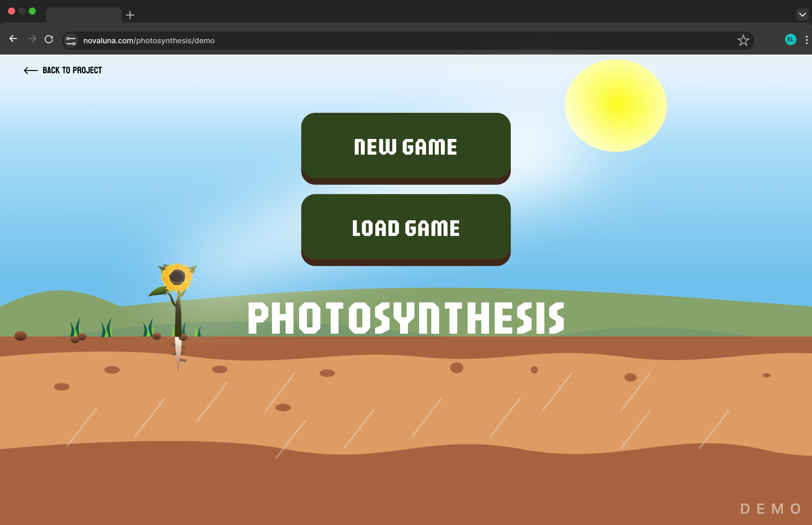The width and height of the screenshot is (812, 525).
Task: Open the site information icon
Action: (x=71, y=41)
